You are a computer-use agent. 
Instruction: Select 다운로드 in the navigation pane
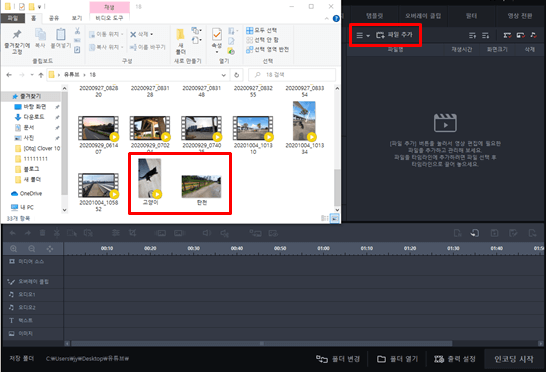30,117
